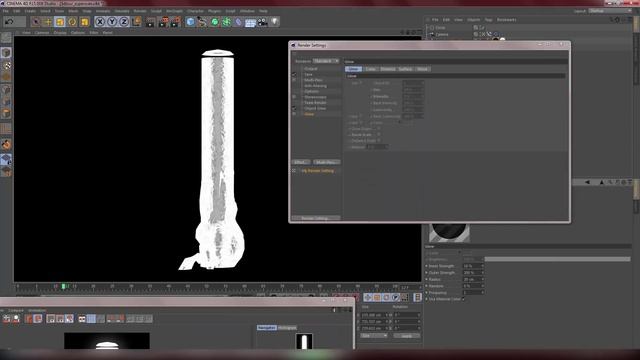
Task: Toggle the Z axis lock
Action: click(124, 22)
